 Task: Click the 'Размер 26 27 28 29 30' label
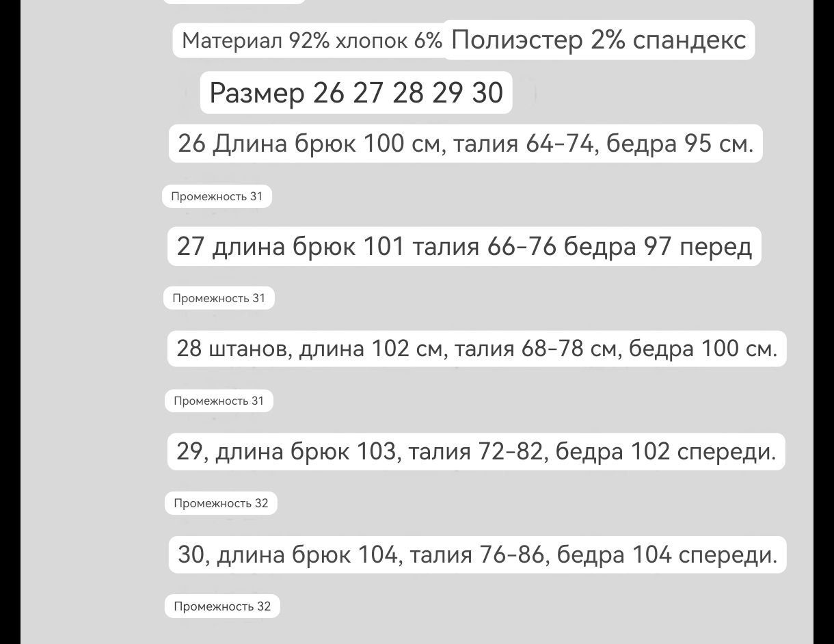coord(356,92)
